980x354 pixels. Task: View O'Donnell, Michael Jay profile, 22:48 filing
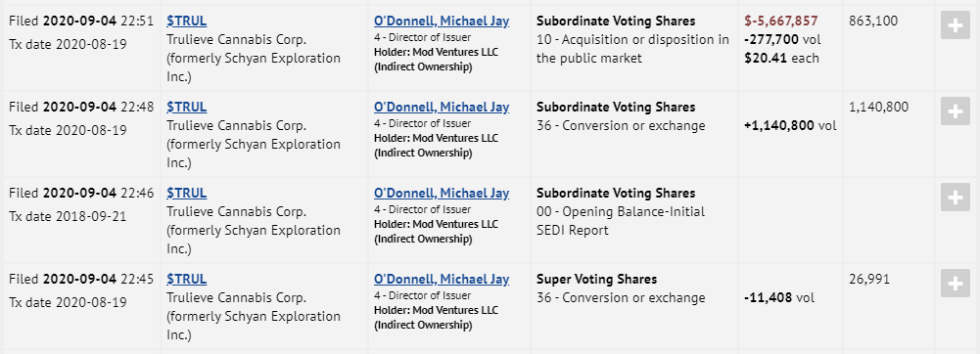tap(442, 107)
